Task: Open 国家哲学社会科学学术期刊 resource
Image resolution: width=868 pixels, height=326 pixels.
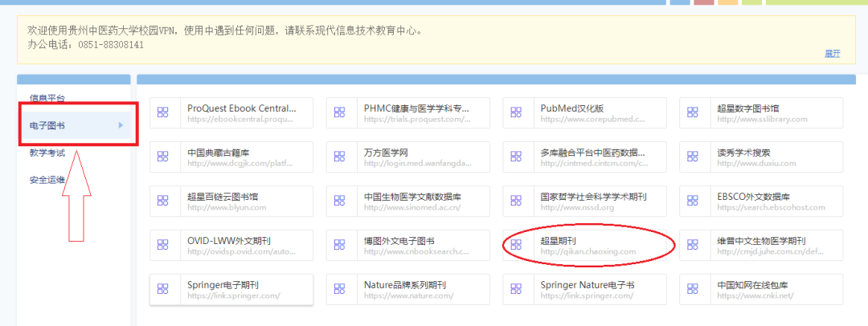Action: (584, 202)
